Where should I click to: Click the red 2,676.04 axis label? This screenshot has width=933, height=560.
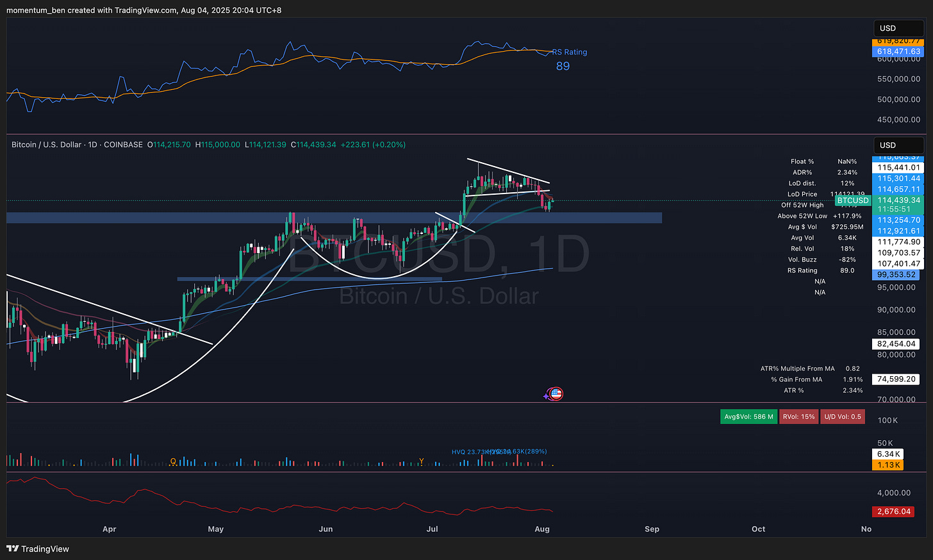893,511
